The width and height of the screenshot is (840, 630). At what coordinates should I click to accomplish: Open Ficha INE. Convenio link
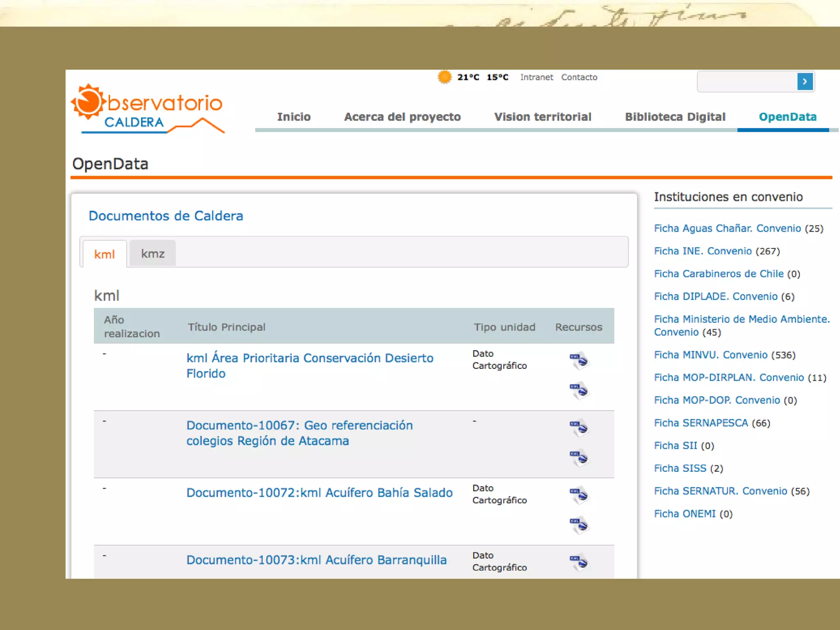click(x=703, y=251)
